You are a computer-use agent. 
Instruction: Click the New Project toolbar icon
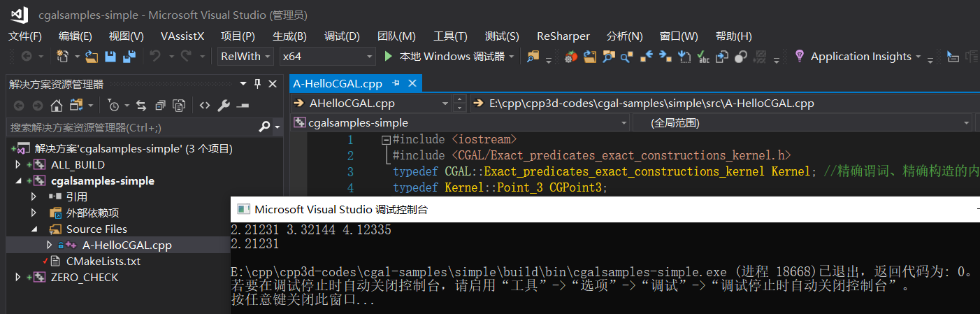point(62,57)
